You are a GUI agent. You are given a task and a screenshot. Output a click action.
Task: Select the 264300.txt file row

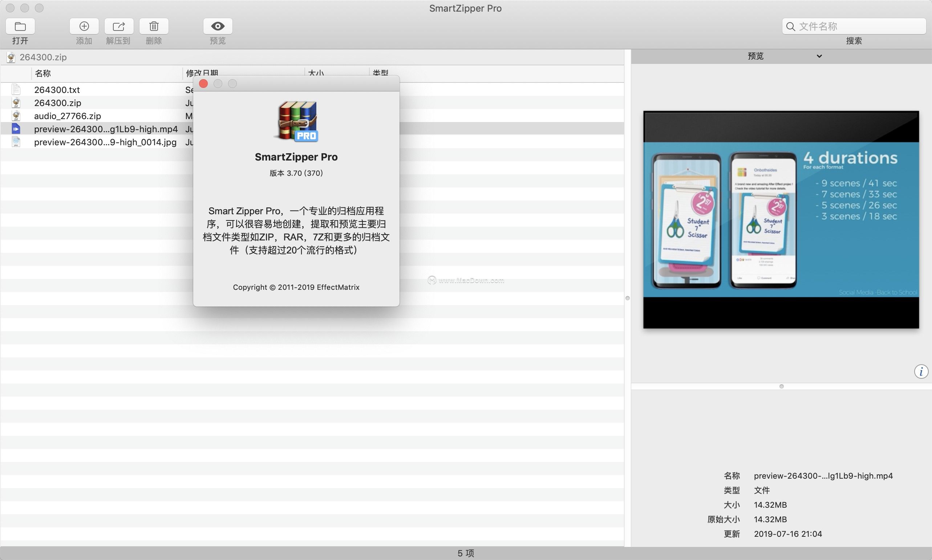tap(312, 89)
